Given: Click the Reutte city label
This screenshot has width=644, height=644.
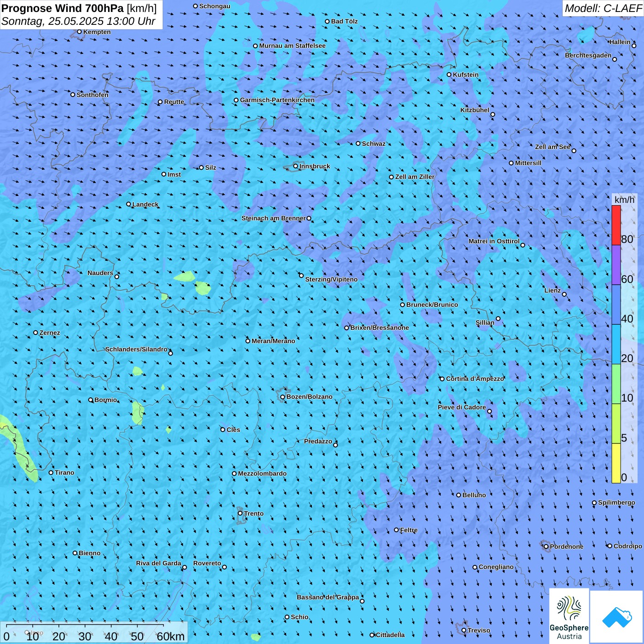Looking at the screenshot, I should tap(174, 102).
